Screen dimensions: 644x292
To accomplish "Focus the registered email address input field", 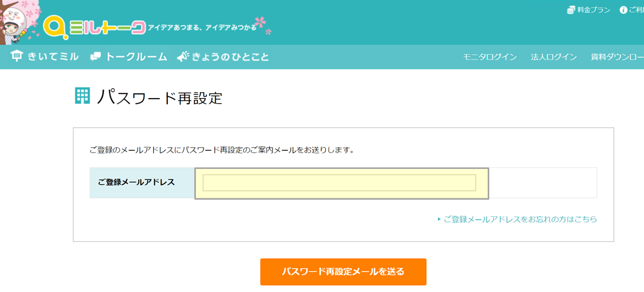I will pyautogui.click(x=339, y=183).
